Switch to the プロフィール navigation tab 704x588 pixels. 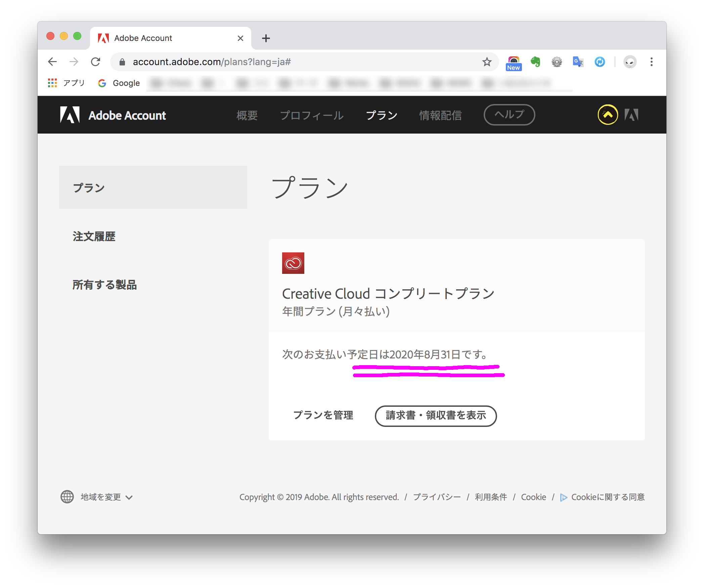tap(311, 115)
